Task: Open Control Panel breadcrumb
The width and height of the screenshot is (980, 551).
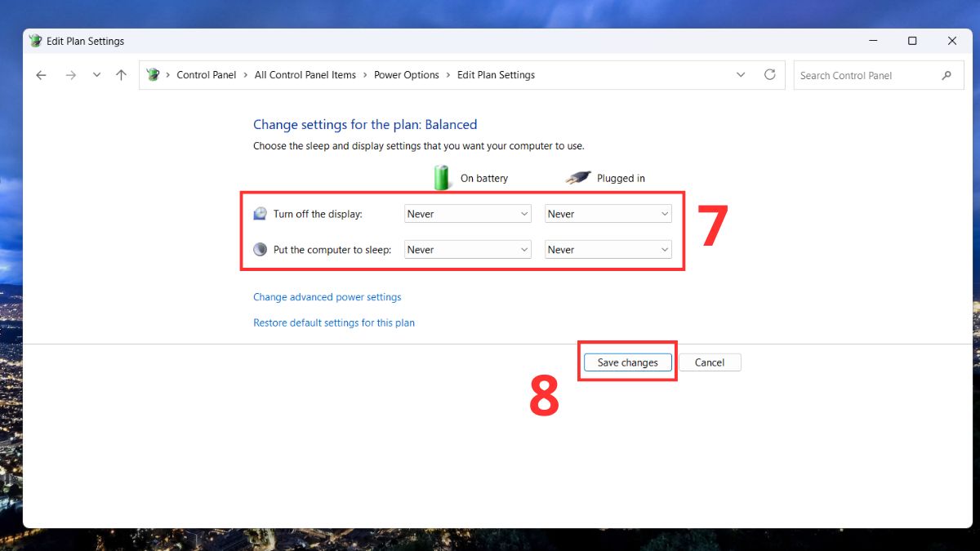Action: point(206,75)
